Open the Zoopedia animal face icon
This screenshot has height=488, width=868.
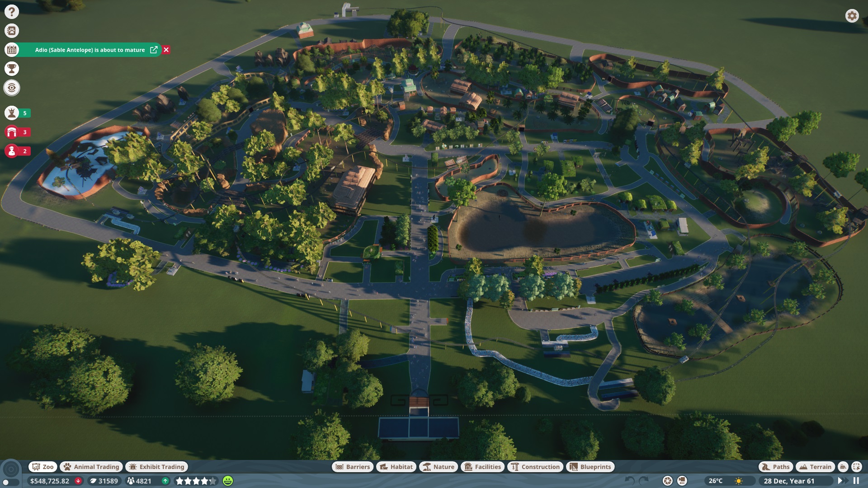click(x=12, y=31)
